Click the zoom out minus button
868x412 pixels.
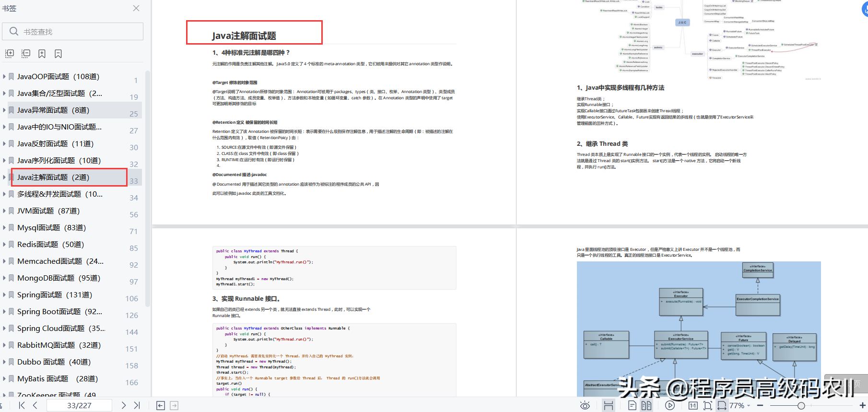[760, 406]
